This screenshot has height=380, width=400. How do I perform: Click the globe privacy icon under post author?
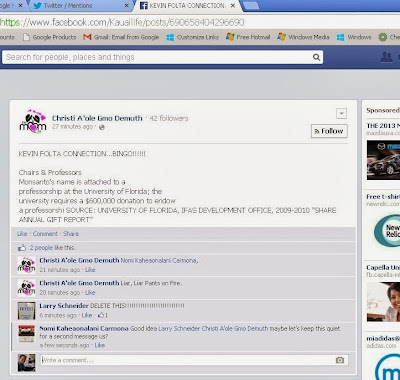tap(102, 127)
